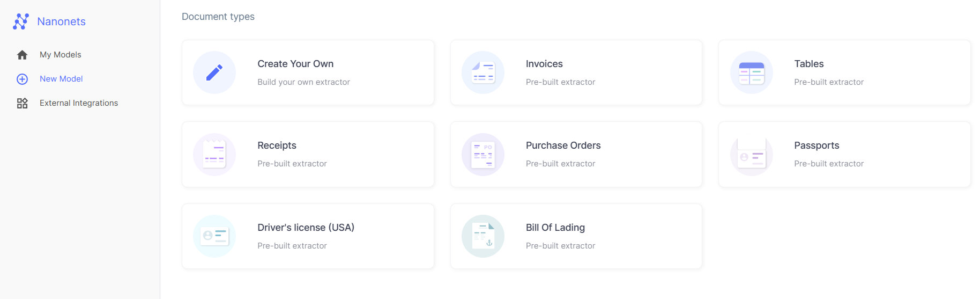Click the Invoices document icon
Viewport: 980px width, 299px height.
click(483, 72)
